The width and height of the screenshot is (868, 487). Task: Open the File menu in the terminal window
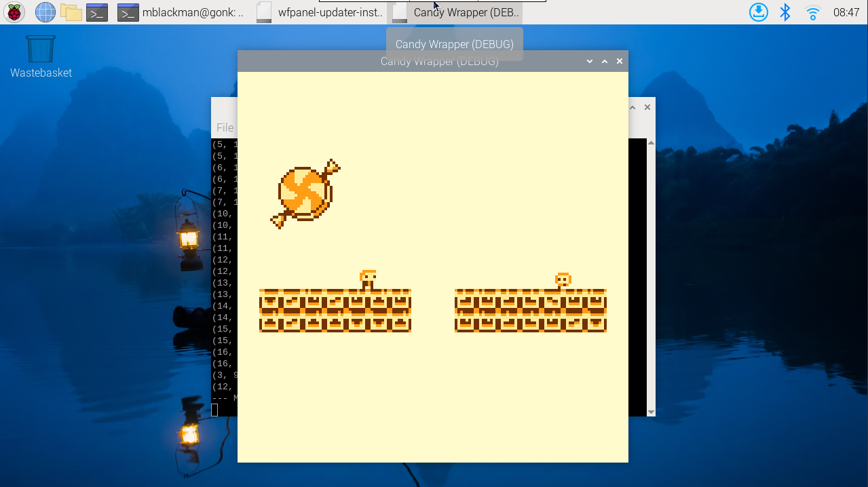click(x=224, y=128)
